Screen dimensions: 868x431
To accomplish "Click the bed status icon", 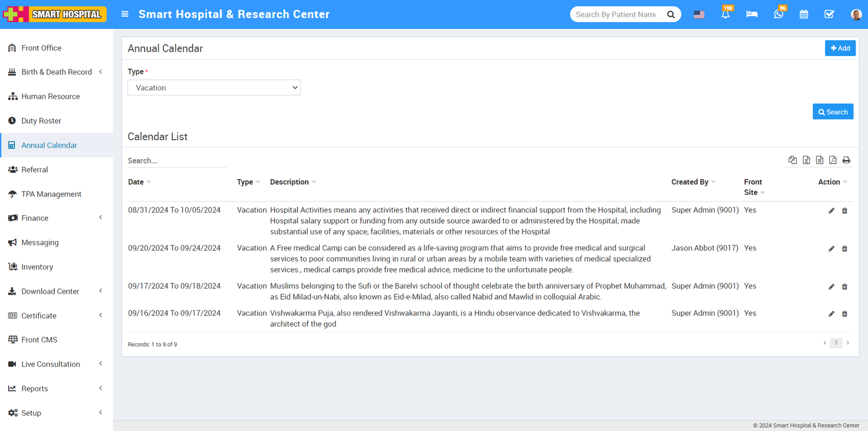I will click(x=751, y=15).
